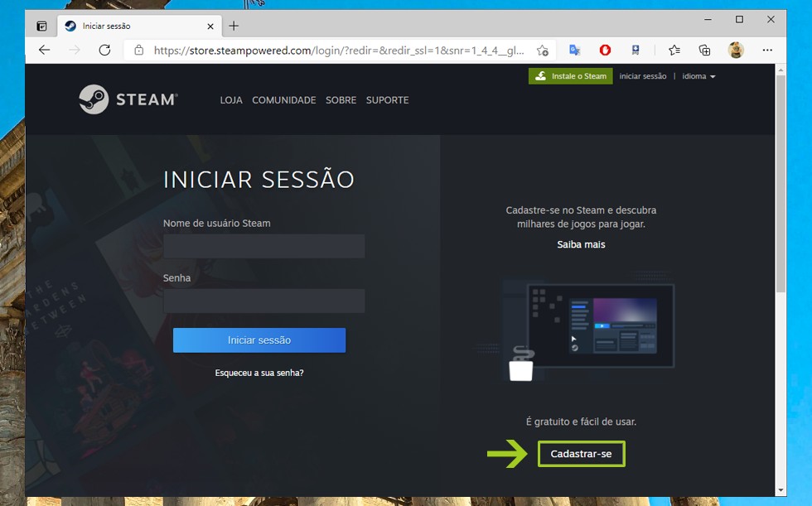
Task: Minimize the browser window
Action: tap(708, 19)
